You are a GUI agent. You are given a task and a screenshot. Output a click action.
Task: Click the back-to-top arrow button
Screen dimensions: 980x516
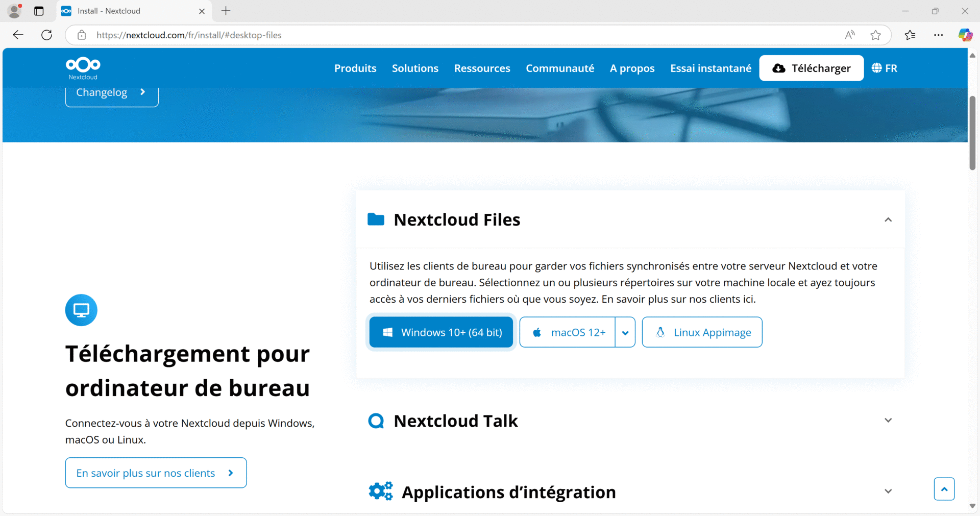pos(944,488)
